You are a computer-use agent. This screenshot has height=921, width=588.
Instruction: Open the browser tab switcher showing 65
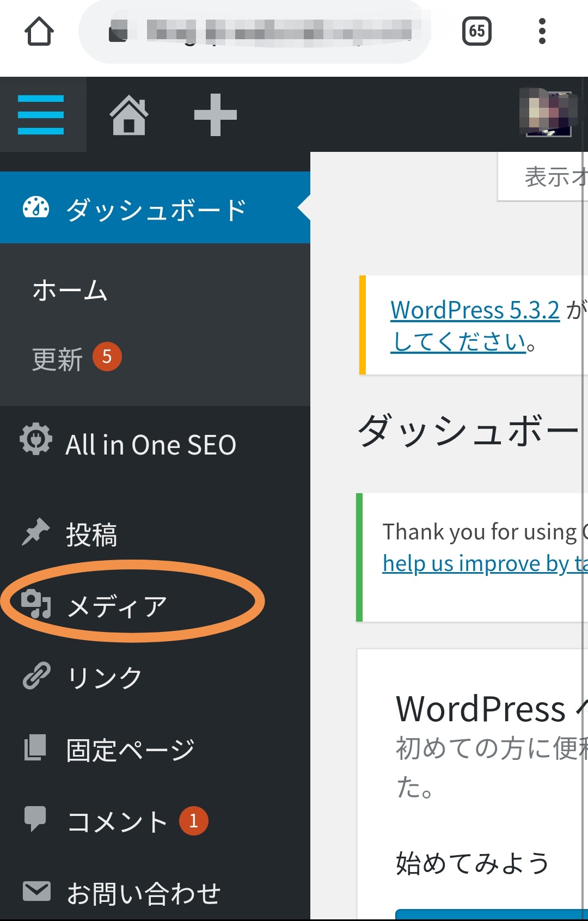click(476, 32)
